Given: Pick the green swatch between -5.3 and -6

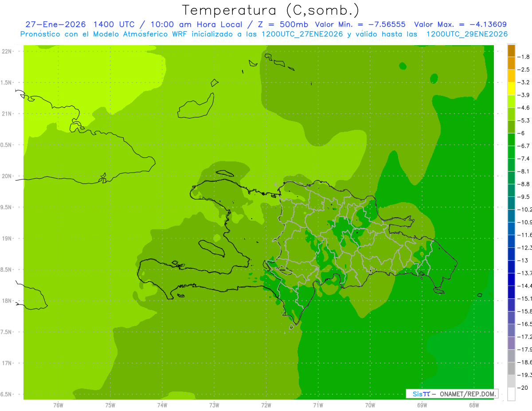Looking at the screenshot, I should [x=511, y=127].
